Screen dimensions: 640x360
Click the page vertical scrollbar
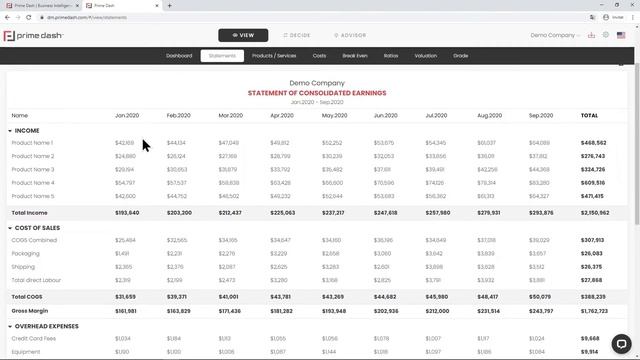click(637, 143)
